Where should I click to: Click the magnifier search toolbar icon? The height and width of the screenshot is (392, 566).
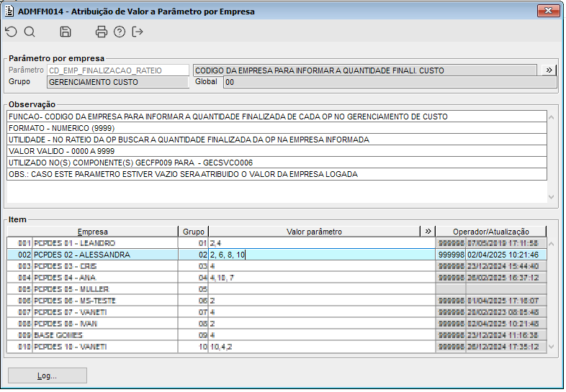coord(30,32)
